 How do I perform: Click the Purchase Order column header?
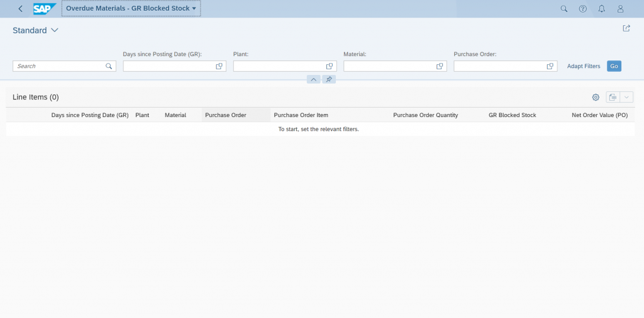[x=226, y=115]
